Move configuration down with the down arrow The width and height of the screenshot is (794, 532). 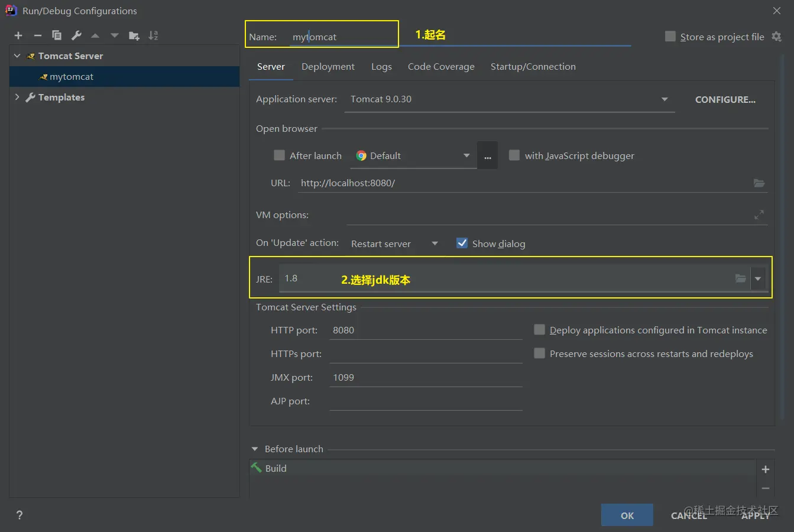click(115, 35)
